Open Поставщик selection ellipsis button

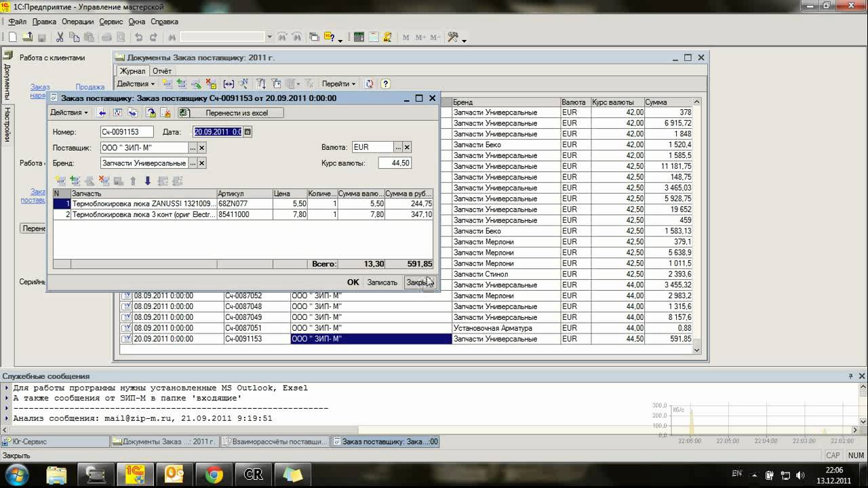click(193, 147)
